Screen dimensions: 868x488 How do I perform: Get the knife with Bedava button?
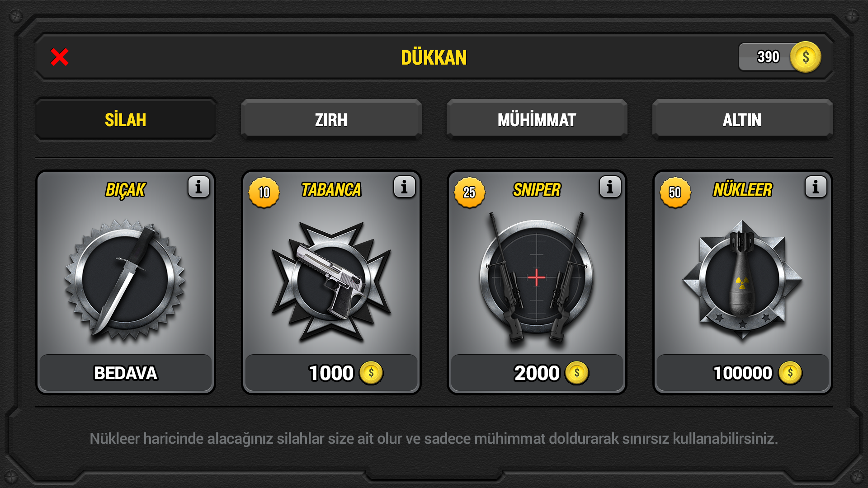(x=126, y=373)
